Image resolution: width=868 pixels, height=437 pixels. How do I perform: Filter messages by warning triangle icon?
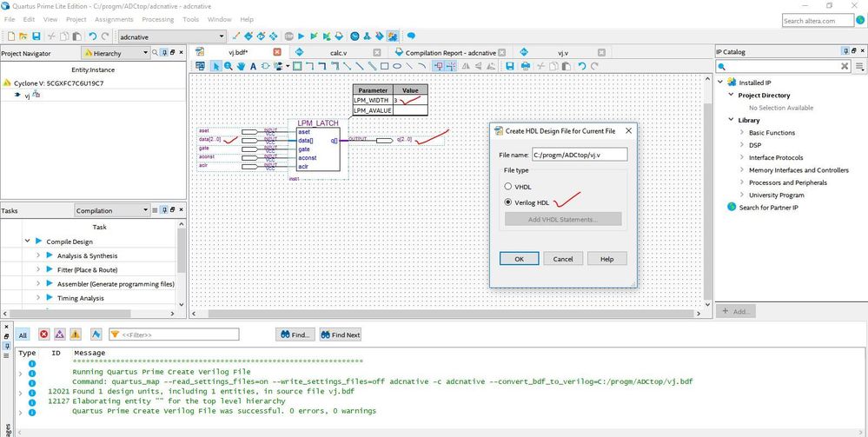[75, 334]
